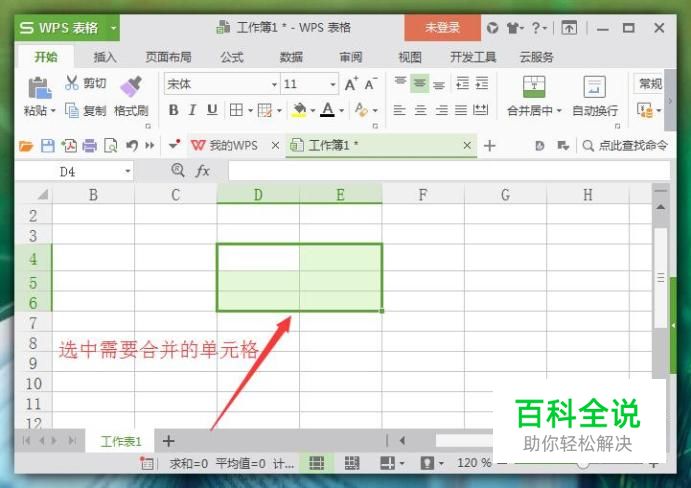Toggle middle vertical alignment
691x488 pixels.
[420, 83]
